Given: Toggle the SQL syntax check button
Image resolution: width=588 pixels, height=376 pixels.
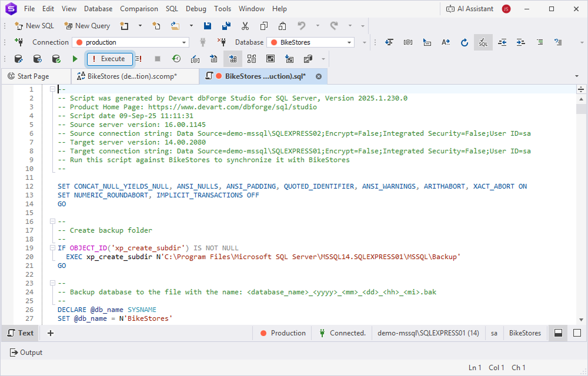Looking at the screenshot, I should coord(483,42).
